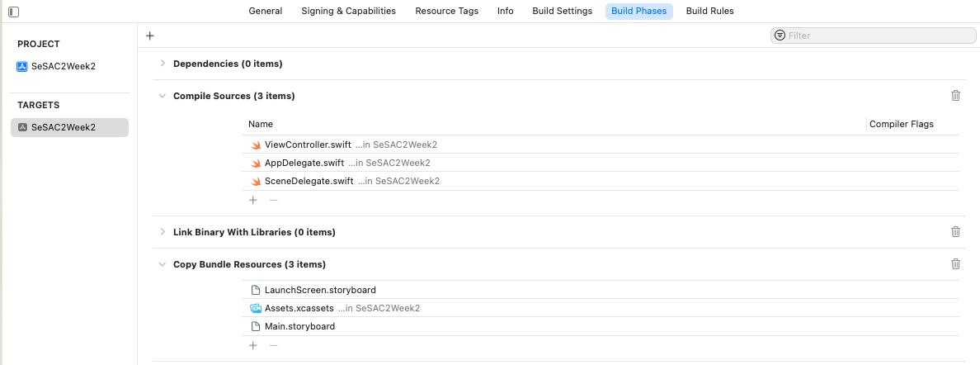This screenshot has width=980, height=365.
Task: Open the Resource Tags tab
Action: tap(447, 12)
